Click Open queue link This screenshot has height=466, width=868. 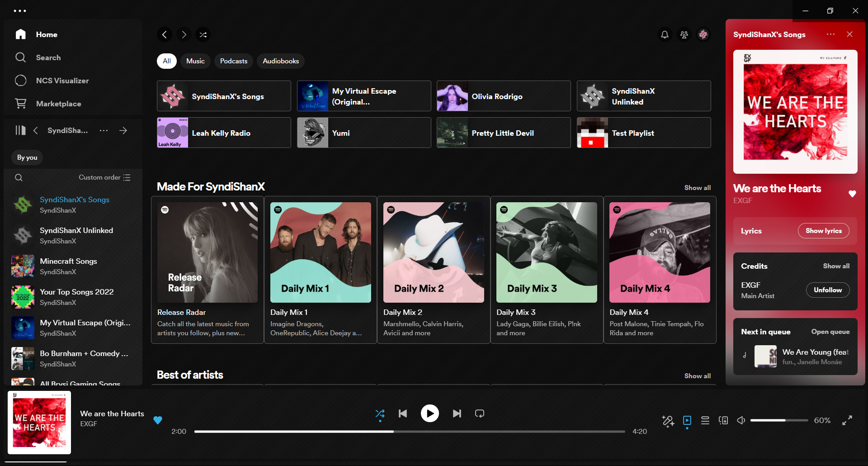tap(830, 332)
